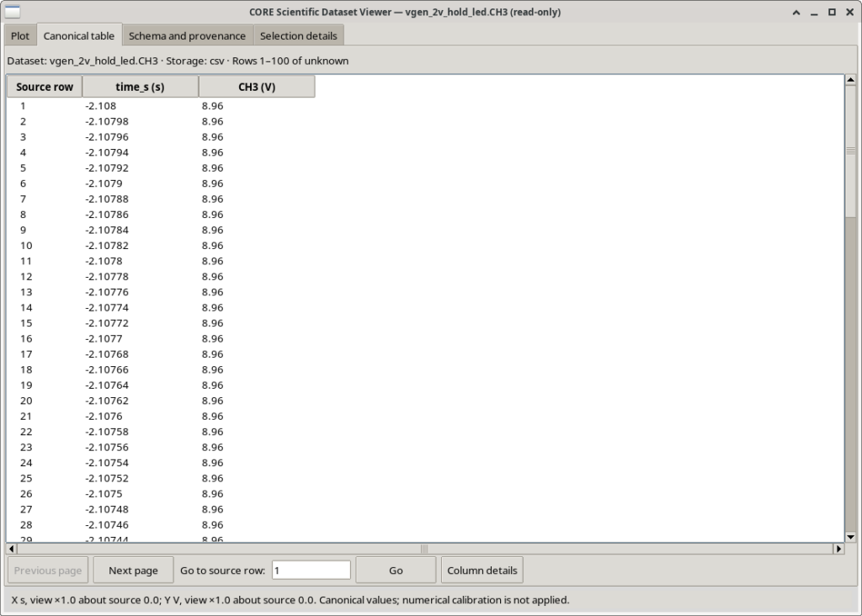
Task: Select time value -2.10774
Action: click(107, 308)
